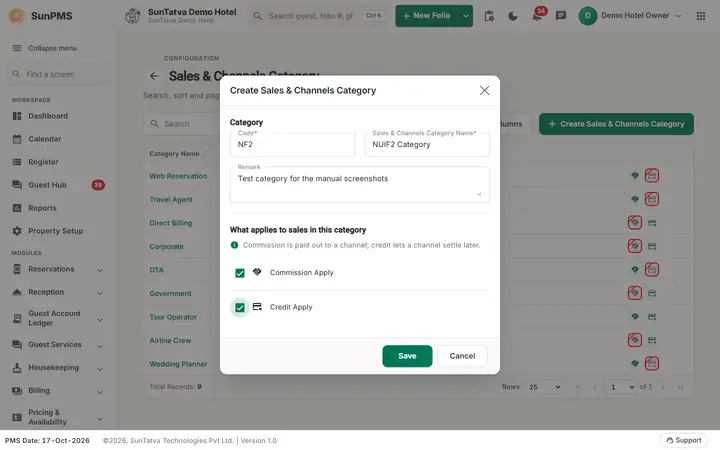Open Dashboard from the sidebar

[x=48, y=116]
